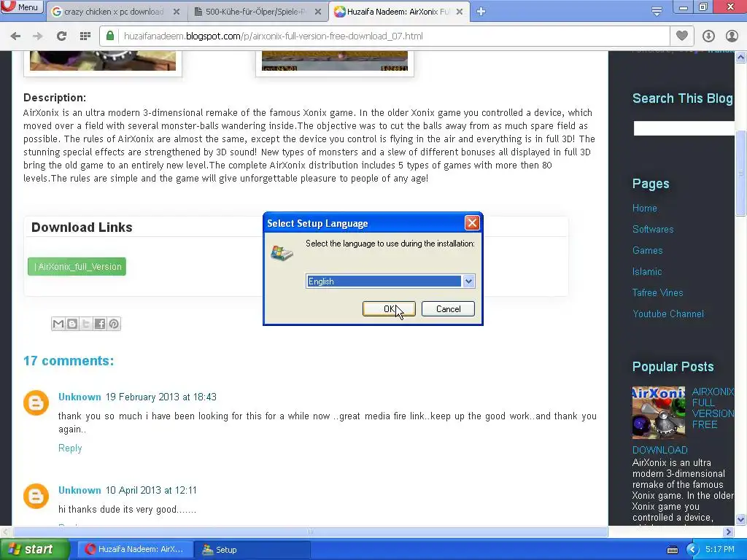Click vertical scrollbar down arrow

tap(741, 519)
